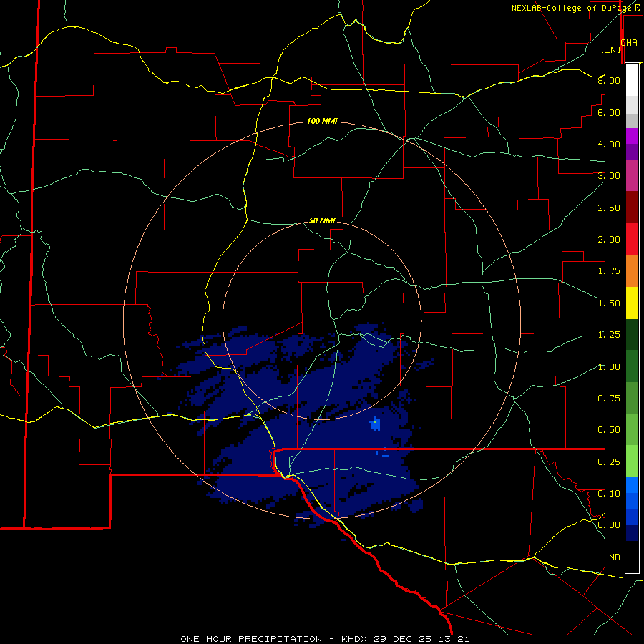This screenshot has height=644, width=644.
Task: Select the bright magenta swatch above 4.00
Action: 632,136
